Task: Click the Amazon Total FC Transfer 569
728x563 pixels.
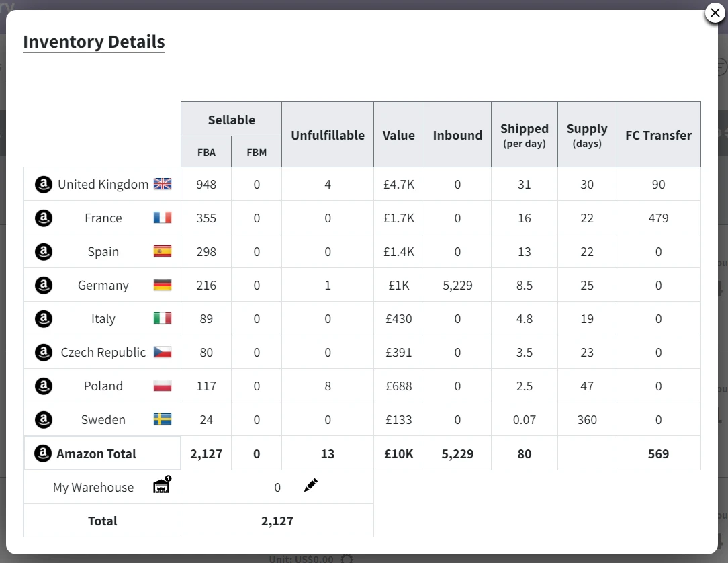Action: 658,454
